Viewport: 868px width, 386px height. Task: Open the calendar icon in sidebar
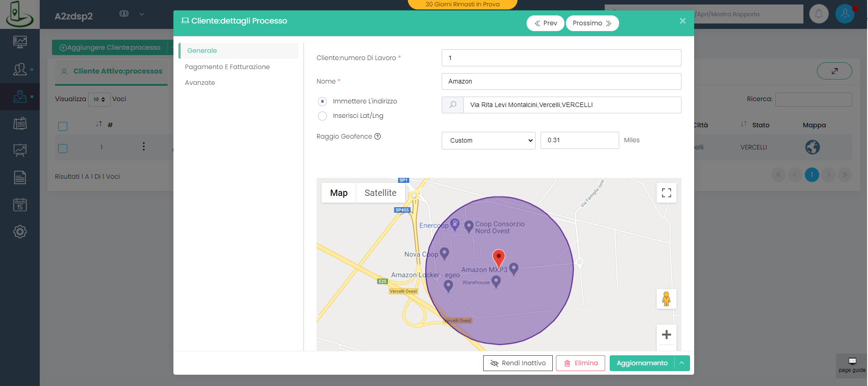point(20,205)
